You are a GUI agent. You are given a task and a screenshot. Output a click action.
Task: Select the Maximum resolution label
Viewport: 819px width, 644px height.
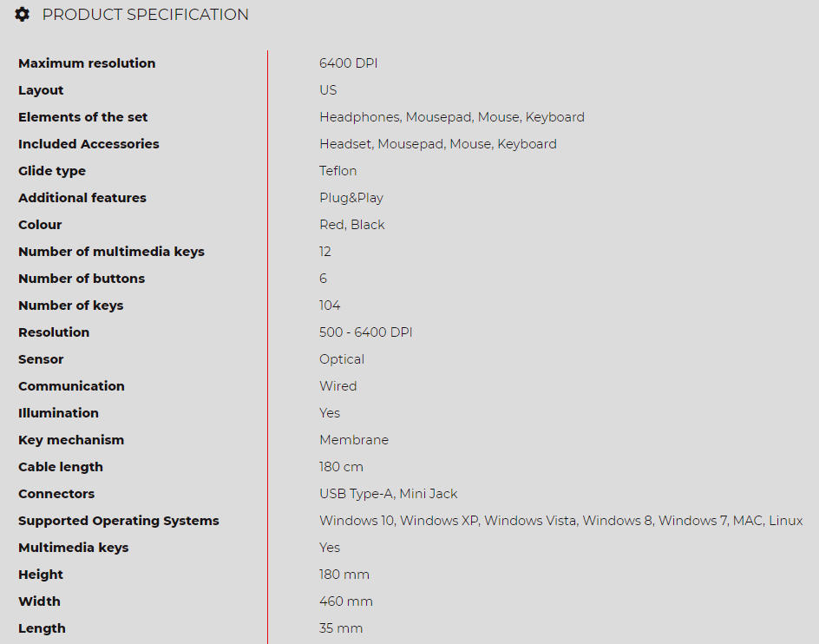point(87,63)
